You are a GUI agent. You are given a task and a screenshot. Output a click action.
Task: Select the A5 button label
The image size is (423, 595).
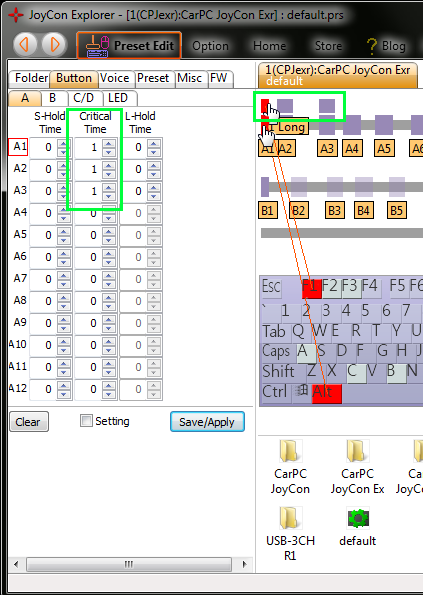(384, 148)
